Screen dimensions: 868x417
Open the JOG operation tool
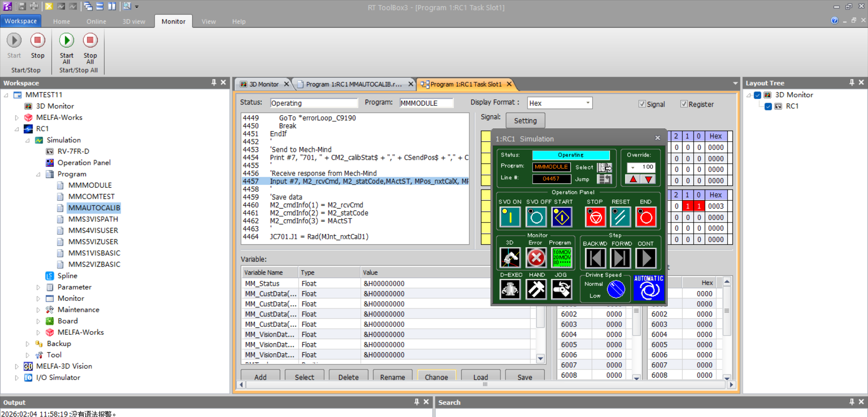click(x=561, y=289)
